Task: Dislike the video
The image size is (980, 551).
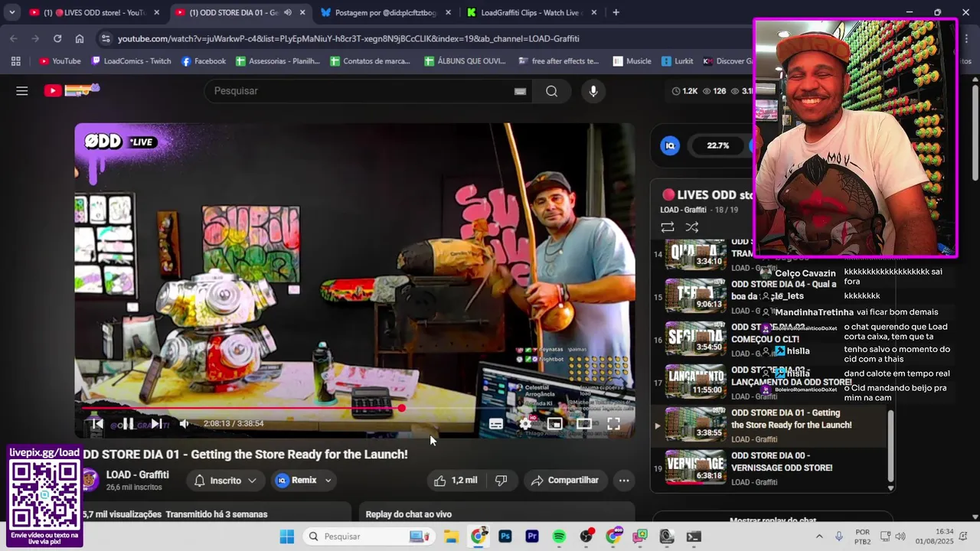Action: click(501, 481)
